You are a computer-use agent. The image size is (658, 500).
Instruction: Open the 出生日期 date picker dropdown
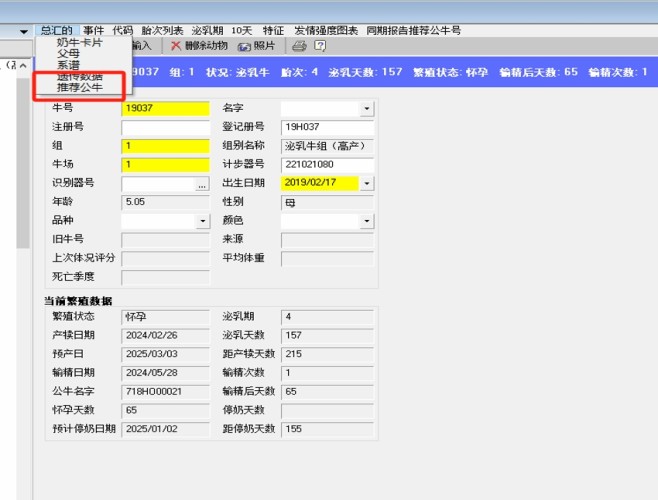click(367, 184)
